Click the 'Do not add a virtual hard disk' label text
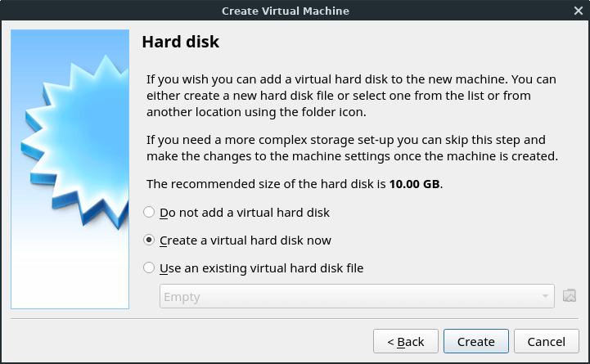This screenshot has width=590, height=364. click(245, 213)
